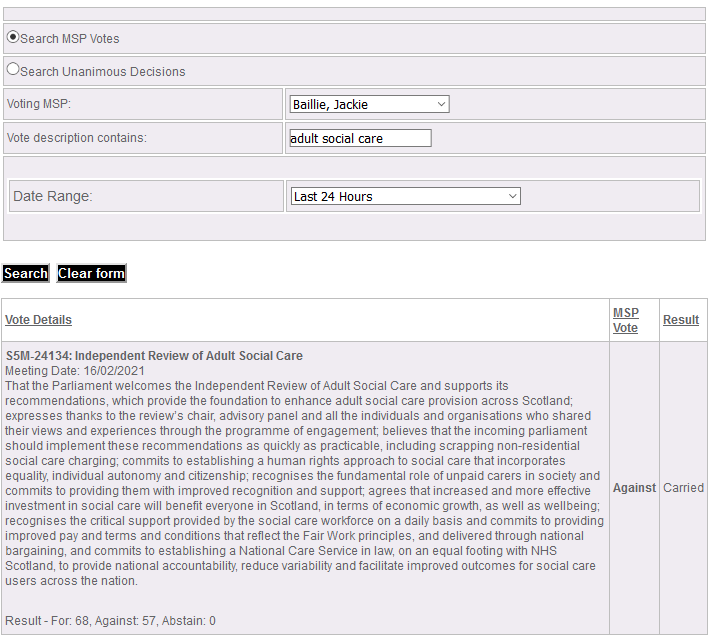710x637 pixels.
Task: Open the Voting MSP dropdown showing Baillie, Jackie
Action: tap(369, 104)
